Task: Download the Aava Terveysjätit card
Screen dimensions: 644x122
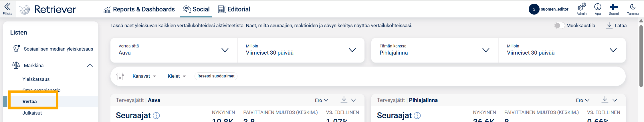Action: (344, 100)
